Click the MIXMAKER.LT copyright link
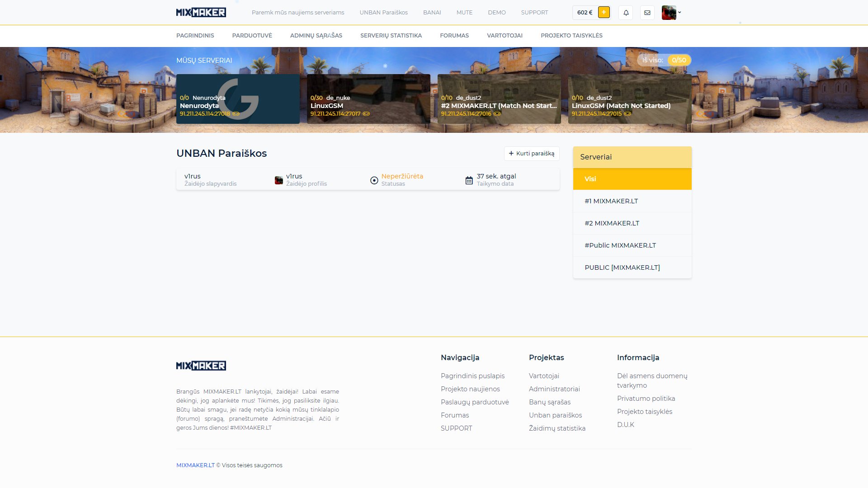Image resolution: width=868 pixels, height=488 pixels. click(195, 465)
